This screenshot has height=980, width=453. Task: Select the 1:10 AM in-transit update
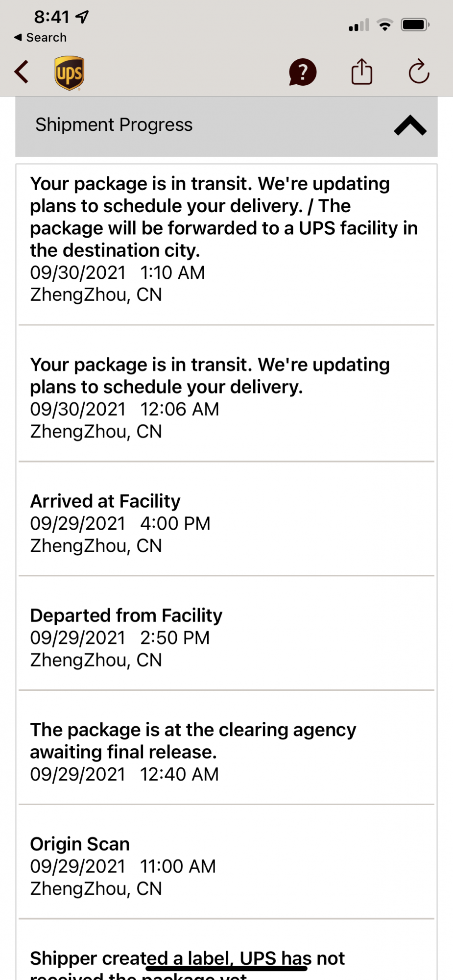pos(226,239)
